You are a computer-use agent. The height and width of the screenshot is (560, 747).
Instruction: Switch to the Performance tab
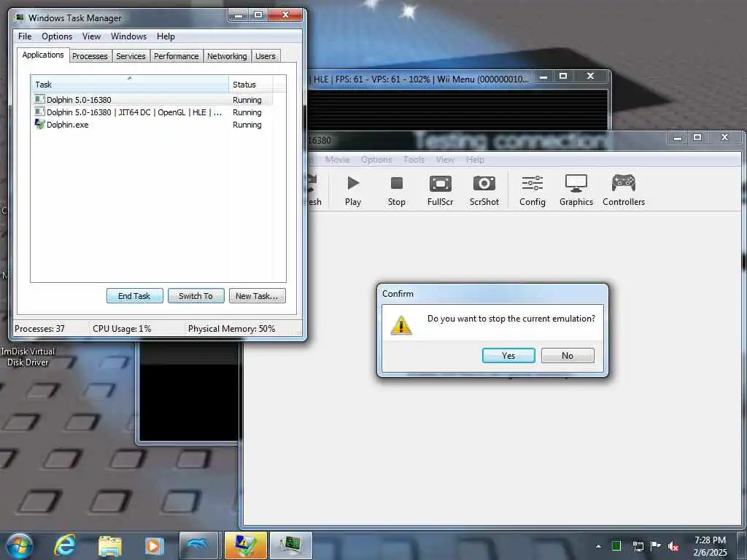pyautogui.click(x=177, y=56)
